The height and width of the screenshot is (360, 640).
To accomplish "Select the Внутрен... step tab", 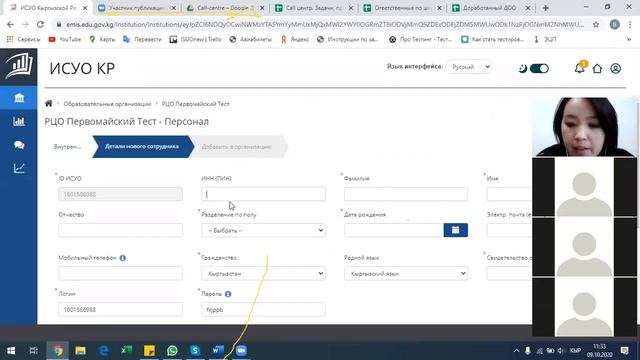I will click(x=67, y=147).
